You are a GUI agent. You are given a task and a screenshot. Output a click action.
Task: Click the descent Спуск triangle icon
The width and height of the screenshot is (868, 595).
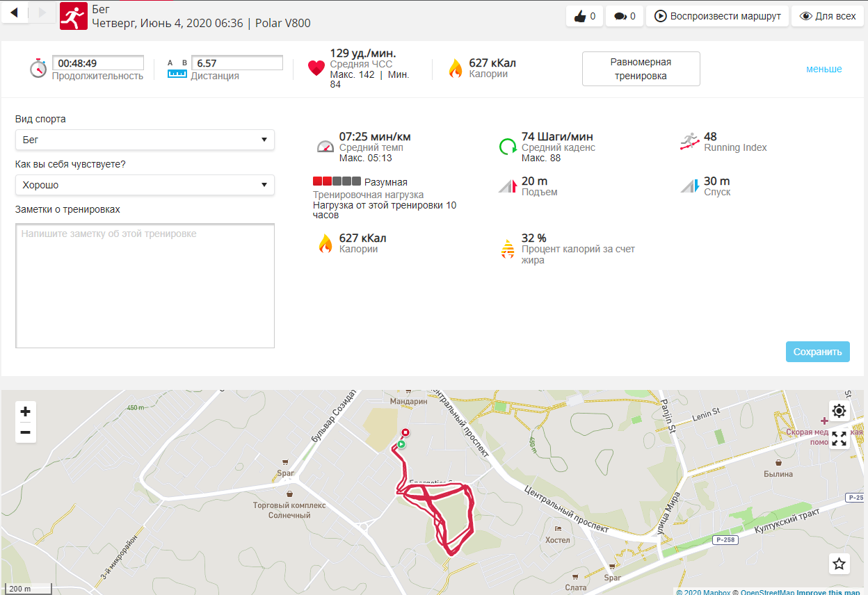(689, 186)
